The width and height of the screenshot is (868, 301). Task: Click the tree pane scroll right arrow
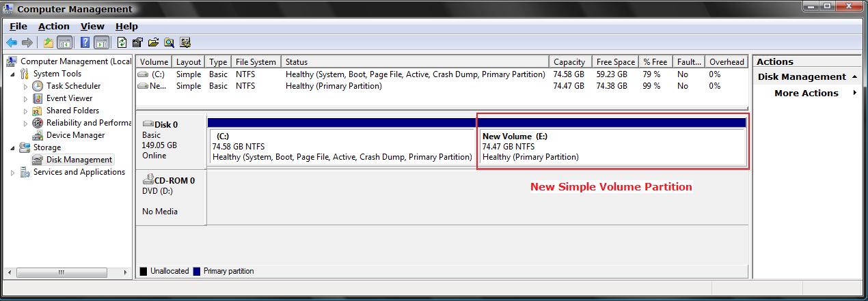(x=126, y=272)
